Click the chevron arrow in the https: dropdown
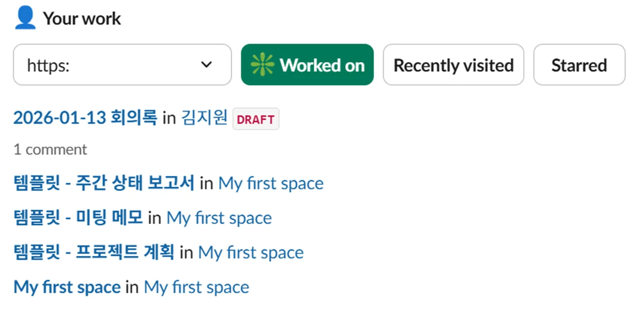This screenshot has height=313, width=644. coord(207,65)
